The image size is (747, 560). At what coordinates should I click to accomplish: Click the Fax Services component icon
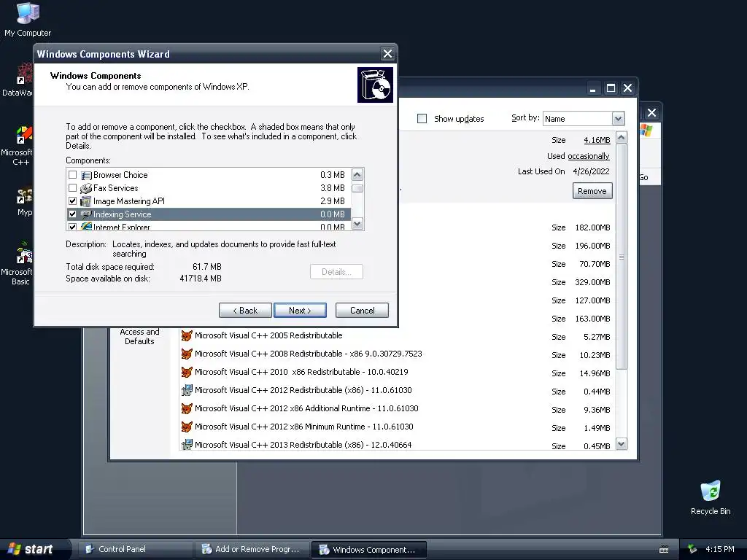tap(86, 188)
